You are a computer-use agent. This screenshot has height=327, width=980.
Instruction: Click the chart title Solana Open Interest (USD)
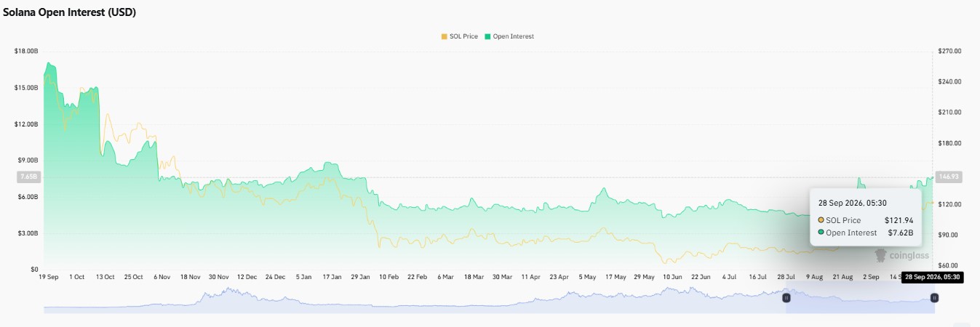[69, 12]
